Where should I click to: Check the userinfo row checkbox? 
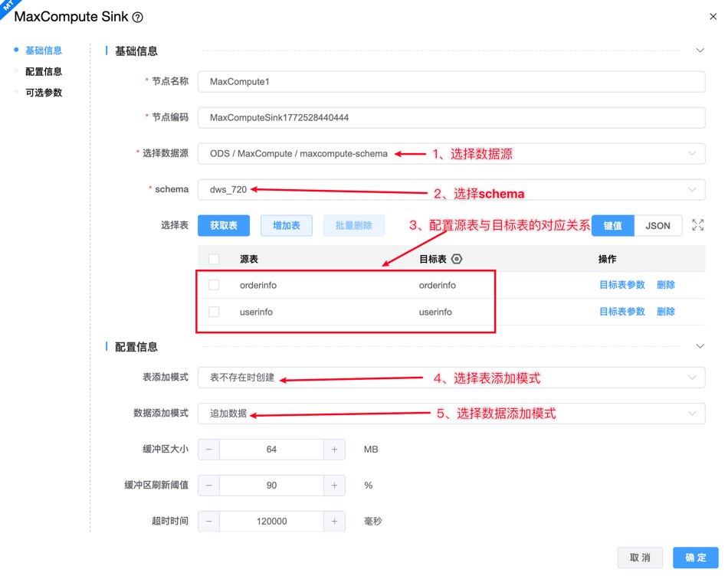(x=215, y=312)
